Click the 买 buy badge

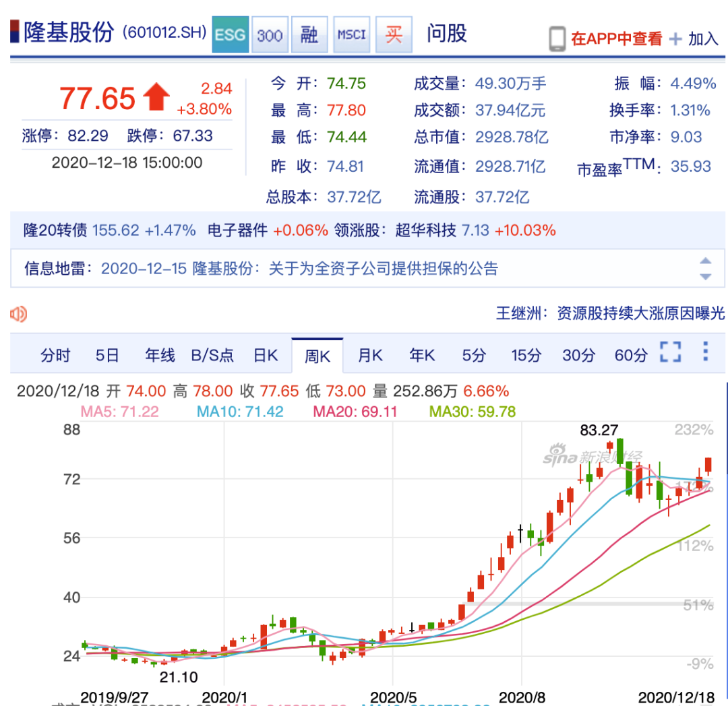[x=394, y=35]
